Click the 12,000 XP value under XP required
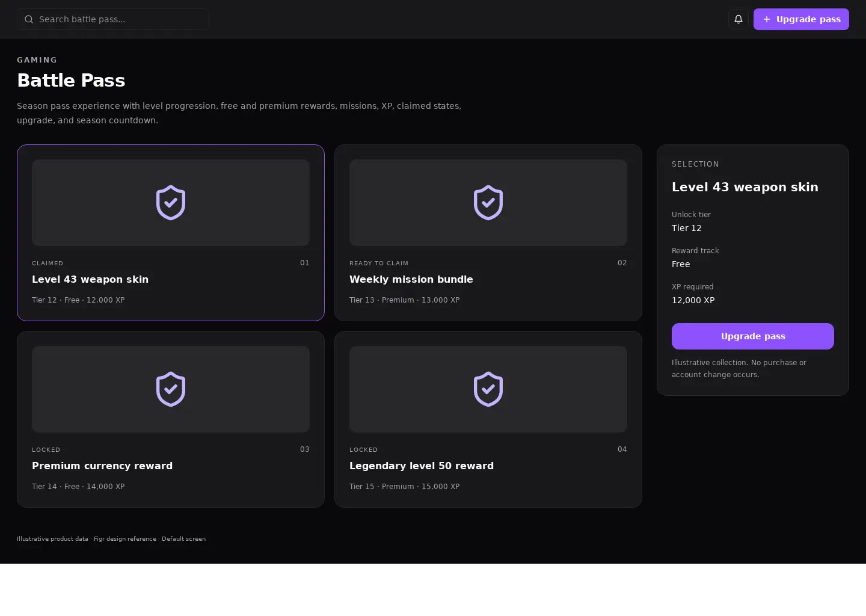Image resolution: width=866 pixels, height=616 pixels. point(693,300)
